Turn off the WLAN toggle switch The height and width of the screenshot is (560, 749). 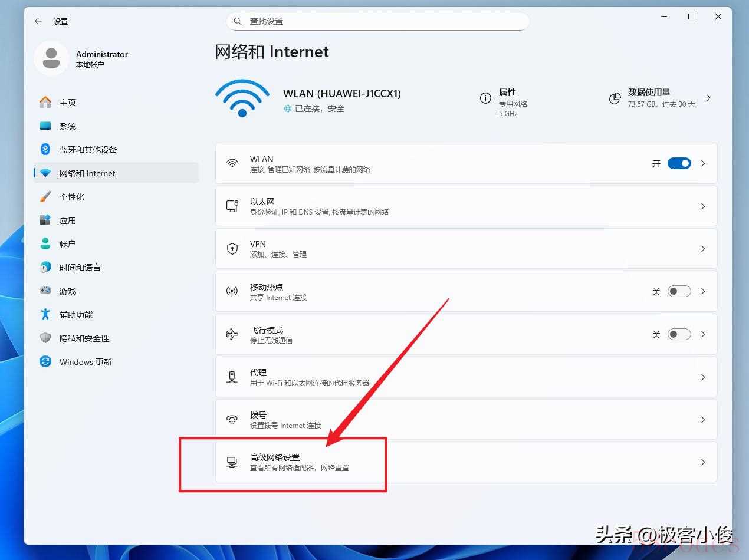click(x=679, y=163)
